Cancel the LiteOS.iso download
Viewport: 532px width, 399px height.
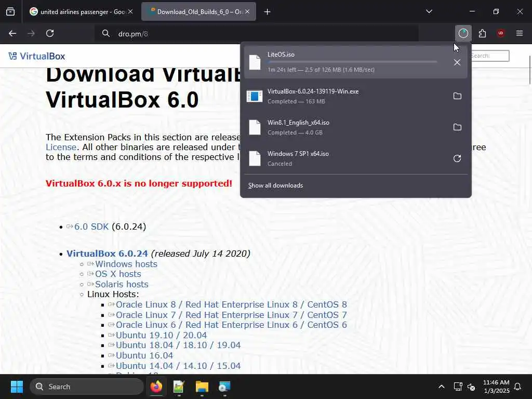(457, 62)
